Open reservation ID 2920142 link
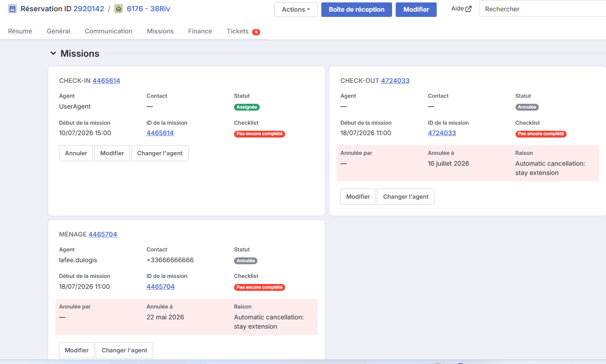Viewport: 606px width, 364px height. [89, 9]
